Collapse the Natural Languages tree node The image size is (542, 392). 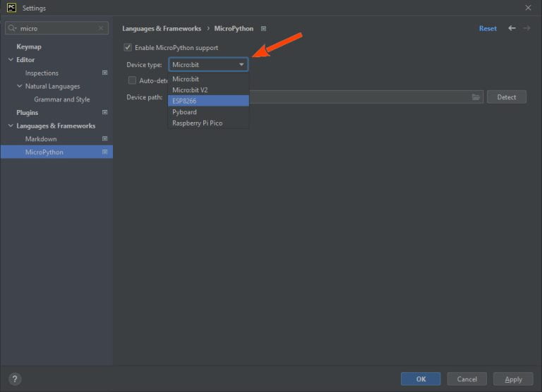coord(19,87)
